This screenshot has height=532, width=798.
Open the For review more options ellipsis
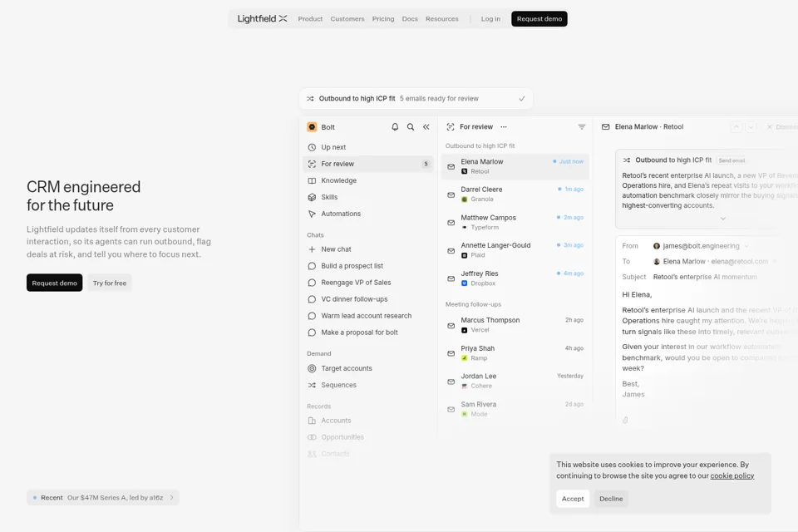(x=504, y=126)
